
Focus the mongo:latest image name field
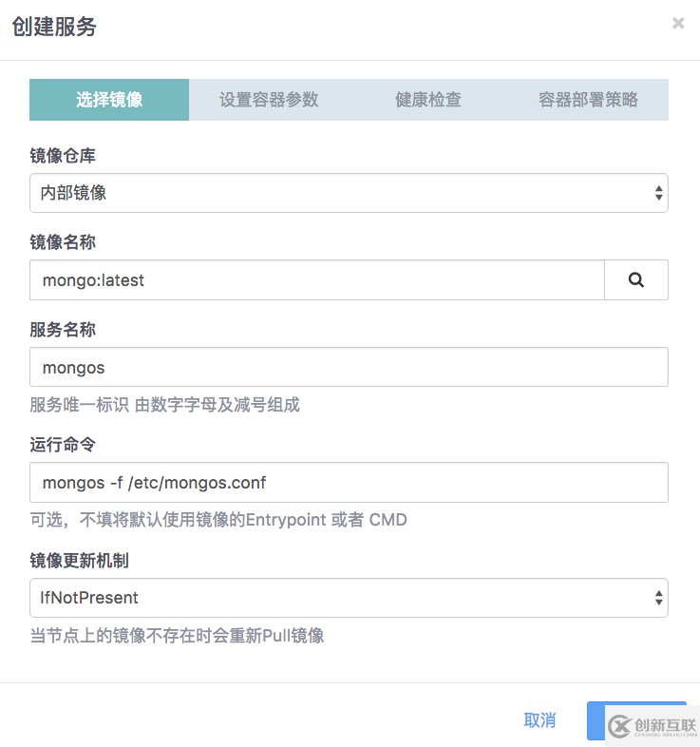click(316, 280)
